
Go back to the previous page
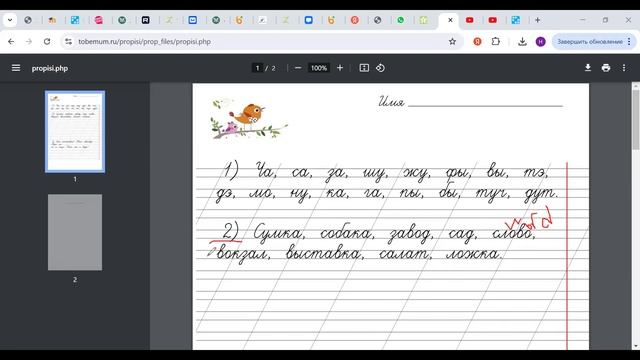pos(11,41)
